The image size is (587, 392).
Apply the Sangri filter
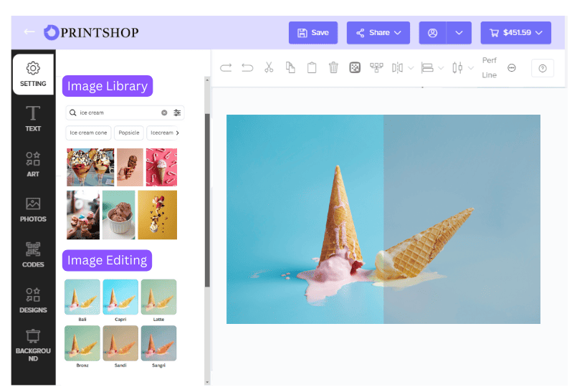coord(158,343)
